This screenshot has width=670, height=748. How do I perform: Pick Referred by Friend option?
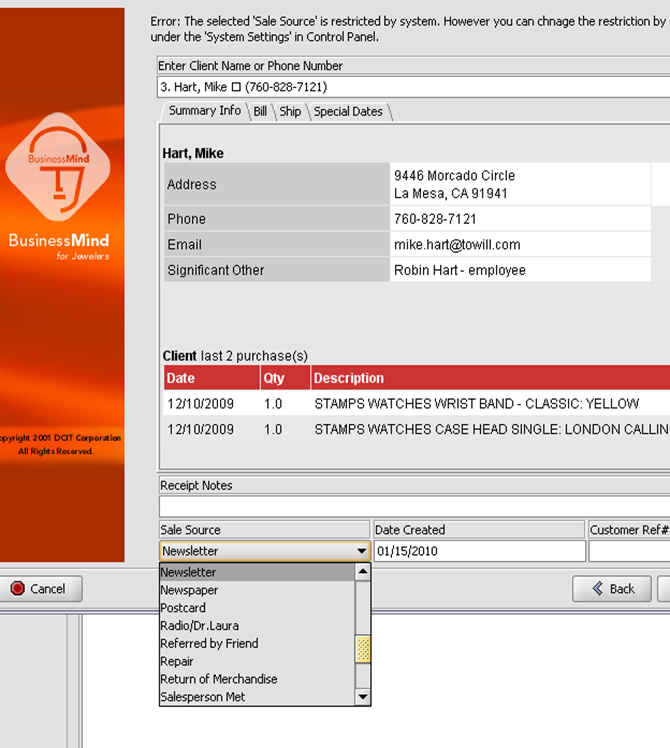(209, 643)
